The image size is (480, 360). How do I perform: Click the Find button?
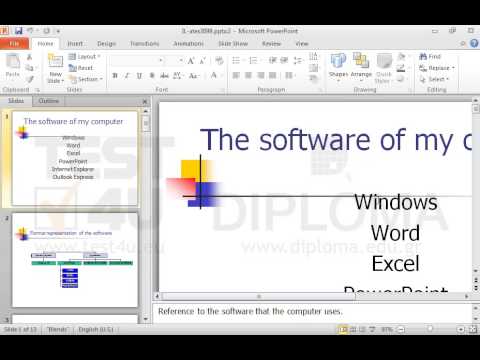coord(430,57)
